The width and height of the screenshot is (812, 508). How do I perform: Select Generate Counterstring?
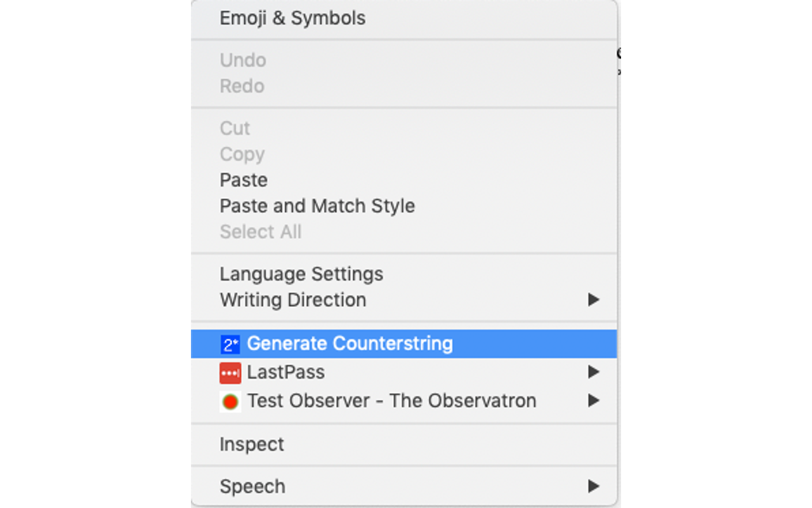(x=349, y=343)
